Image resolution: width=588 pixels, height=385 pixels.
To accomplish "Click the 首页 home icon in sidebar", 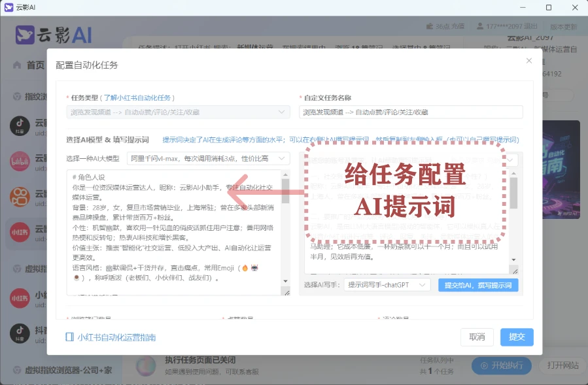I will [x=17, y=65].
